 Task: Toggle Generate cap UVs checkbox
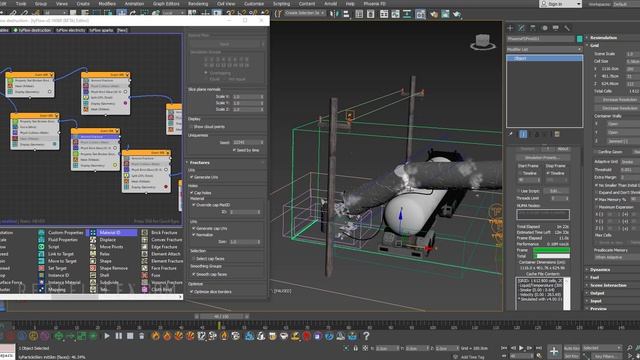[x=194, y=229]
